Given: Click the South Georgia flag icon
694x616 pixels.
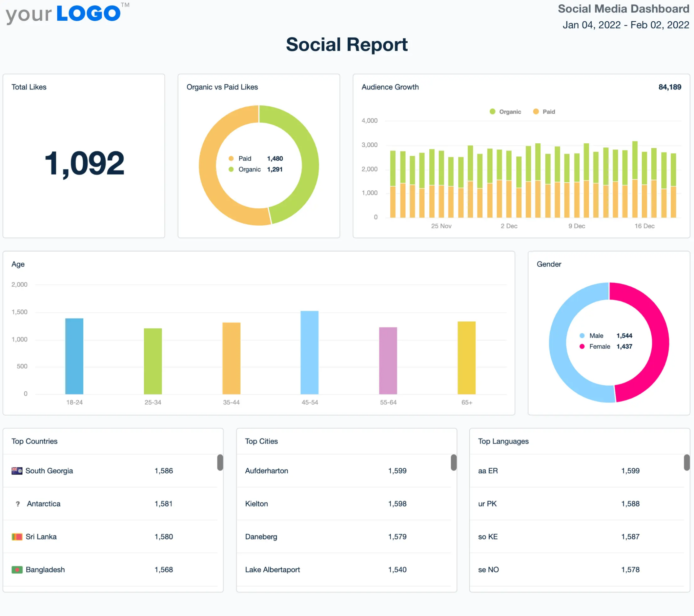Looking at the screenshot, I should (18, 471).
